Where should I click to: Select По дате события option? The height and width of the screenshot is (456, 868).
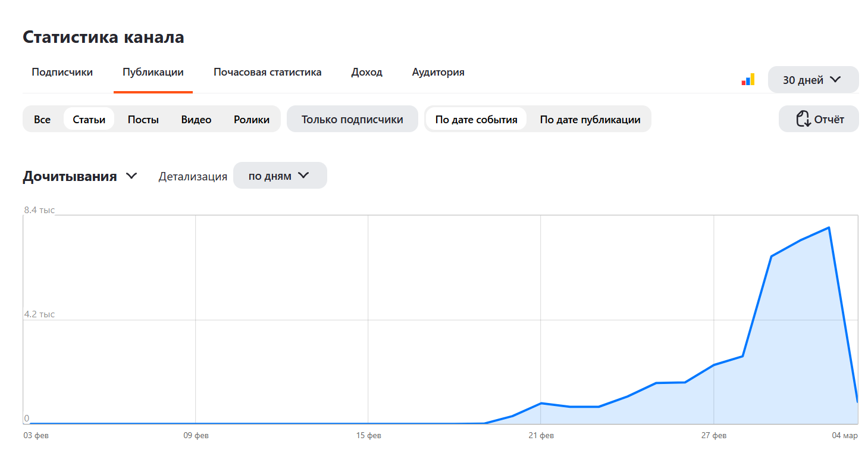(x=476, y=119)
